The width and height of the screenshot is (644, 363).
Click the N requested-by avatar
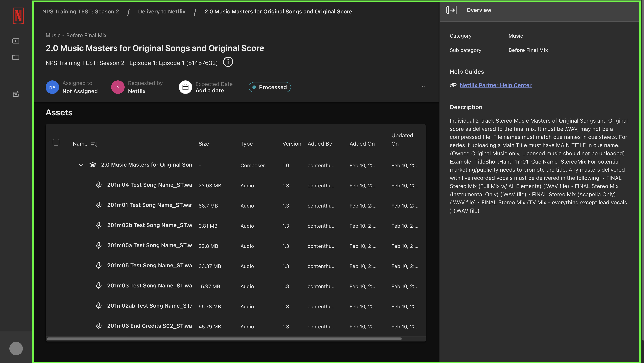pyautogui.click(x=118, y=87)
